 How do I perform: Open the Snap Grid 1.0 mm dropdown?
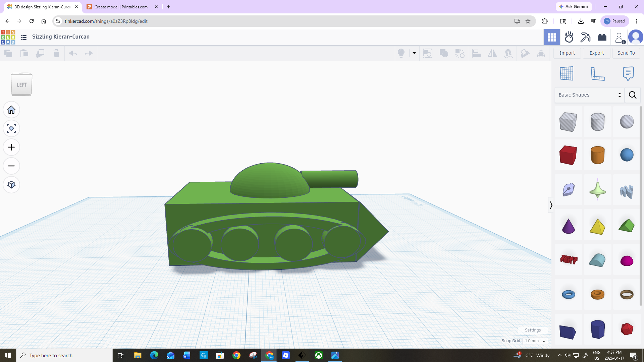tap(535, 341)
